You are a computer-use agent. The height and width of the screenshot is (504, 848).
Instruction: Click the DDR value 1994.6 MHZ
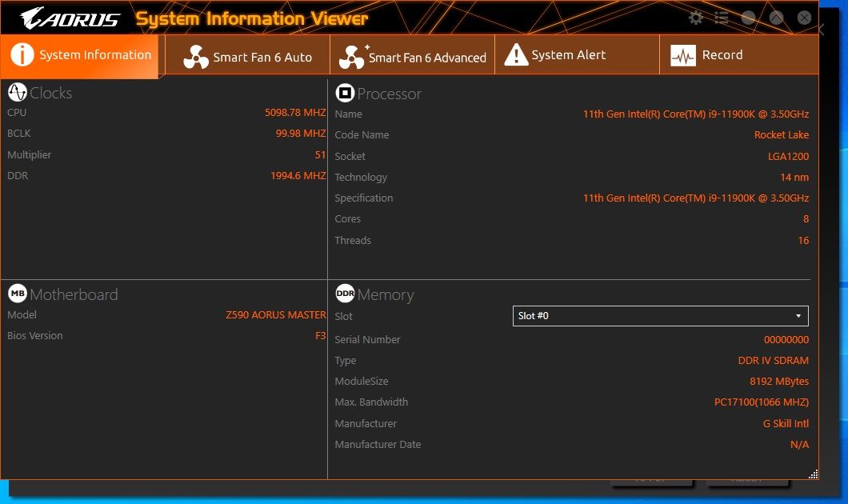[x=298, y=176]
